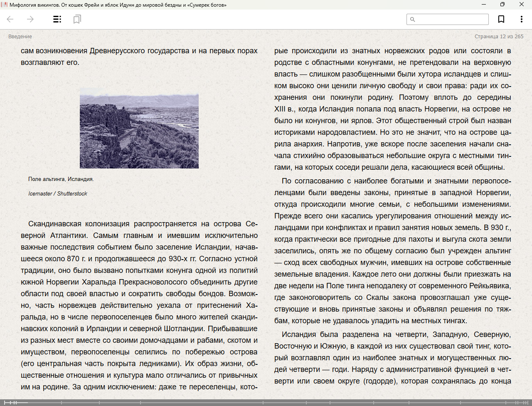This screenshot has width=532, height=406.
Task: Bookmark the current page
Action: [501, 19]
